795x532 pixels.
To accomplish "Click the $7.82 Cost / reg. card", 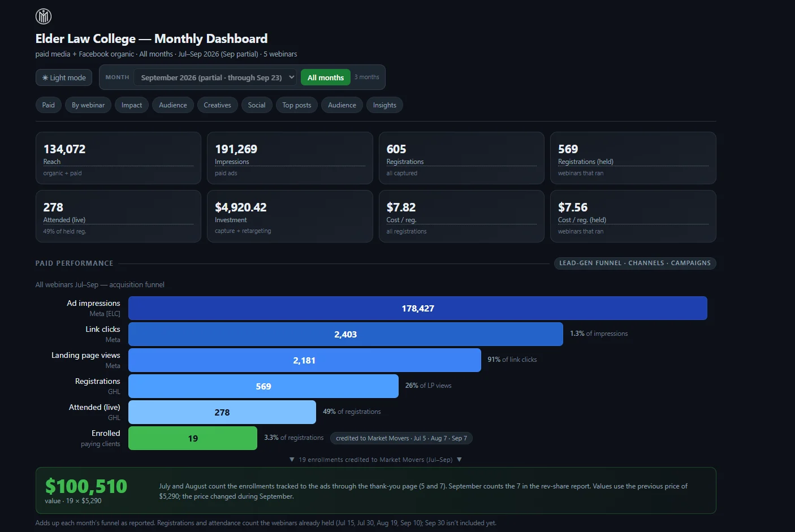I will click(x=461, y=217).
